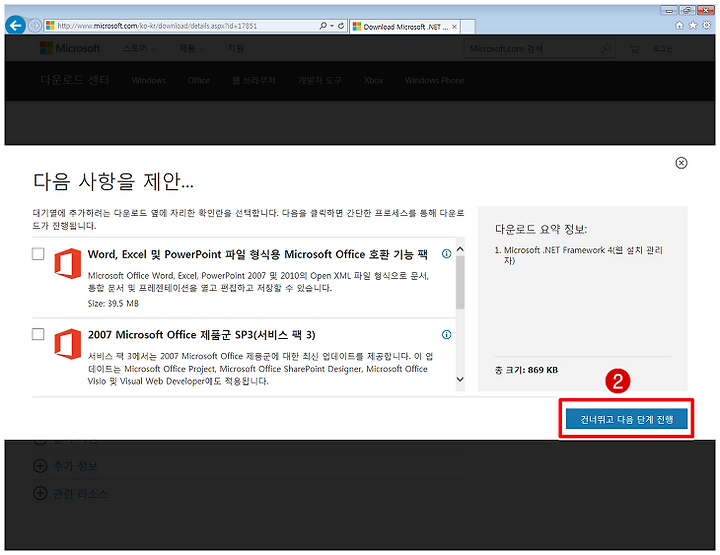Viewport: 720px width, 555px height.
Task: Click the refresh icon in address bar
Action: 341,26
